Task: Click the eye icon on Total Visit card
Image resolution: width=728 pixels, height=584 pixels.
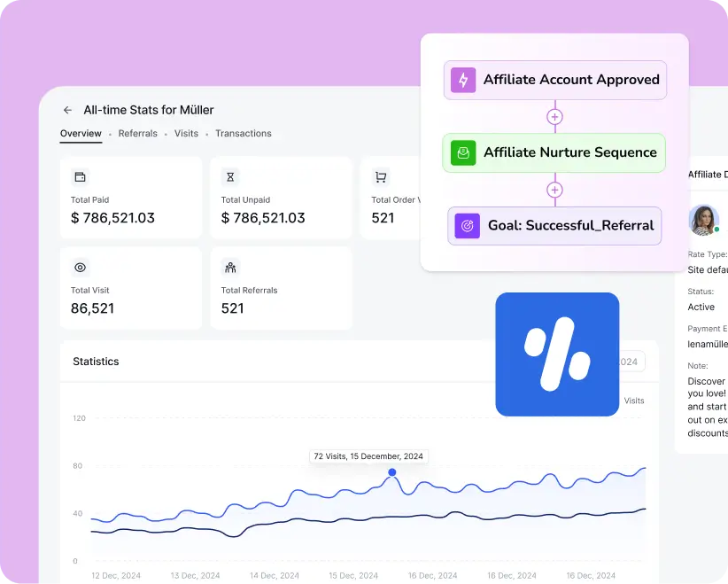Action: point(81,268)
